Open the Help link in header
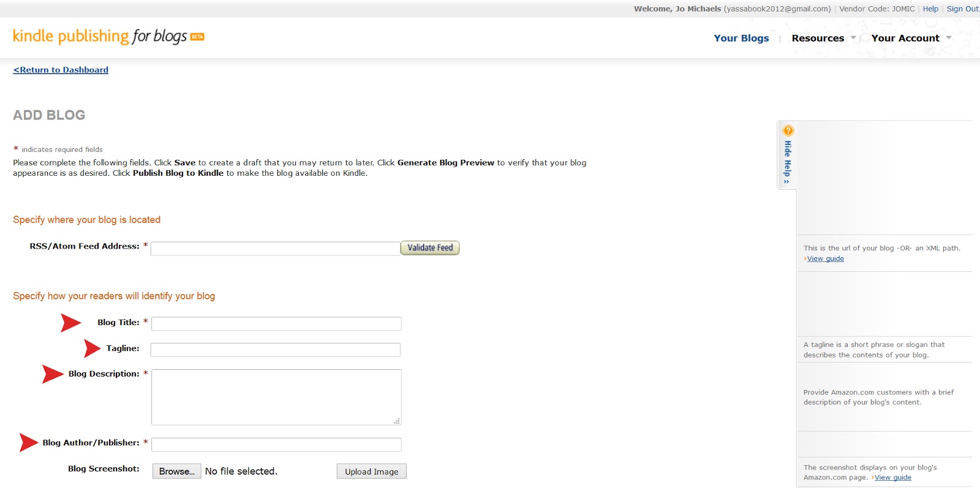The image size is (980, 488). tap(930, 9)
